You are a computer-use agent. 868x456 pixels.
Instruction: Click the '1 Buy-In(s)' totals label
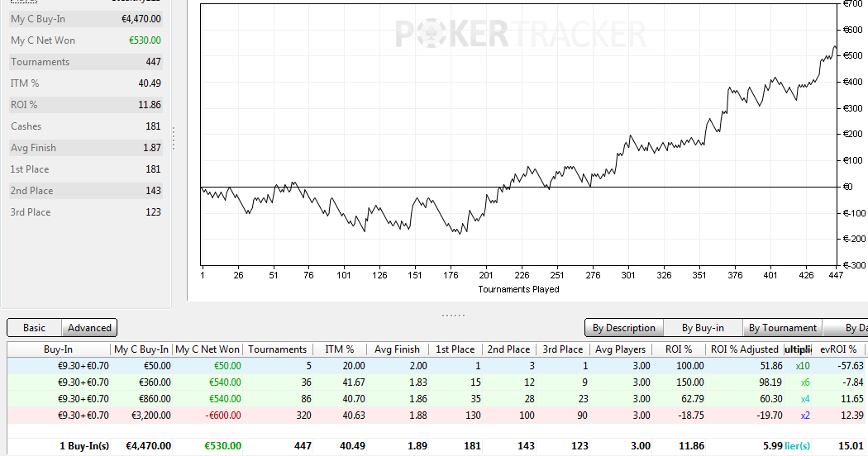[x=84, y=446]
